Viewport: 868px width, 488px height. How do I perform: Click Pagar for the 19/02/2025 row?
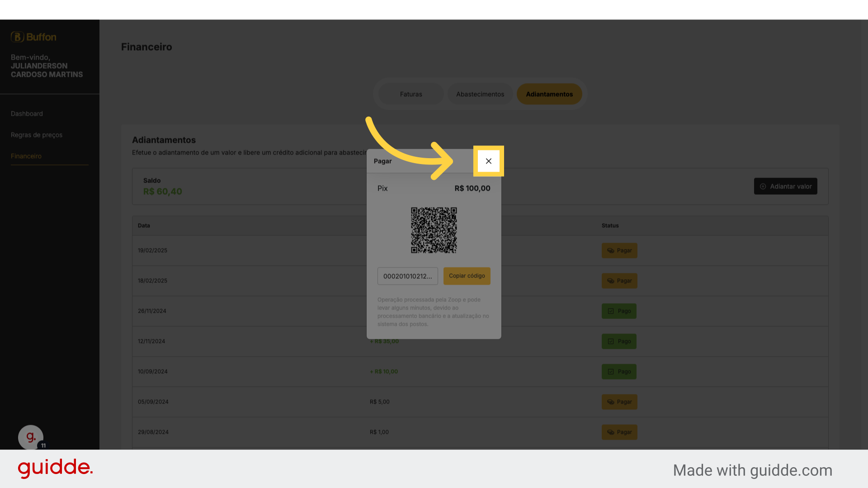tap(619, 250)
